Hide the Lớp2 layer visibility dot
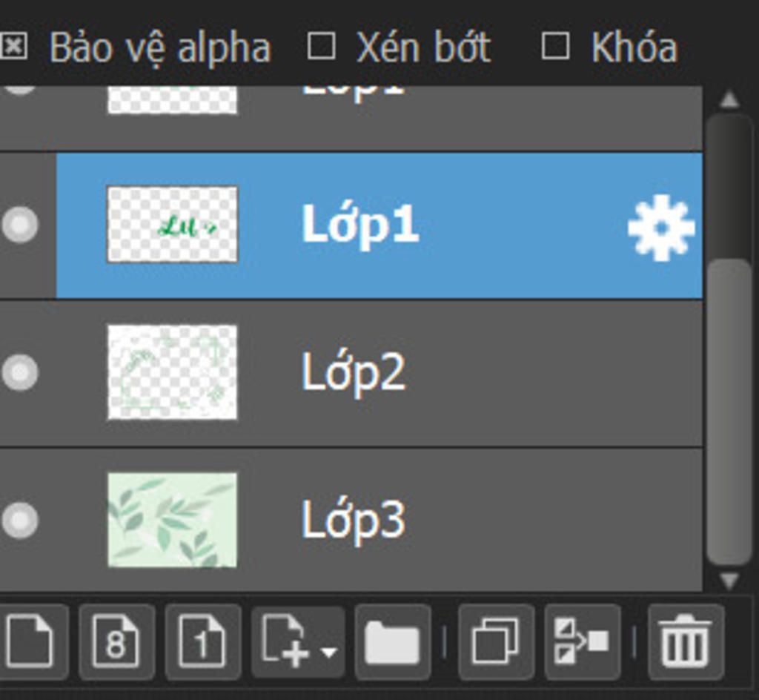759x700 pixels. pos(20,372)
